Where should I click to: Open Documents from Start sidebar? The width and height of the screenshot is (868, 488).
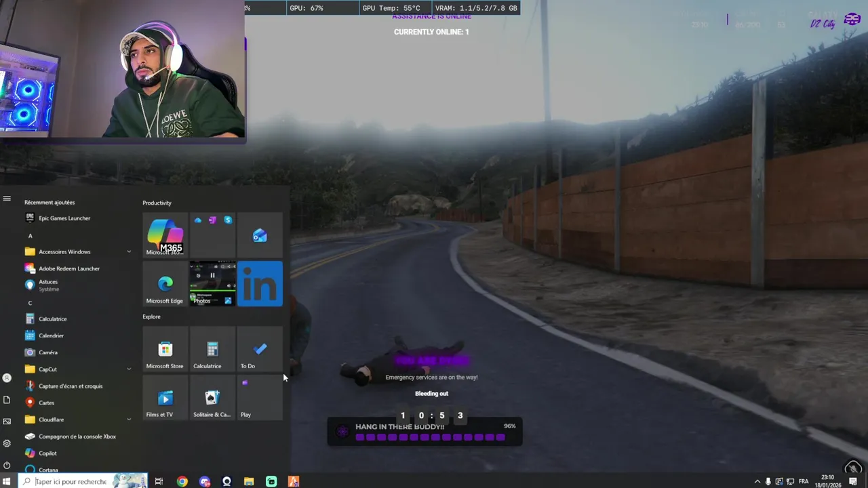tap(7, 400)
